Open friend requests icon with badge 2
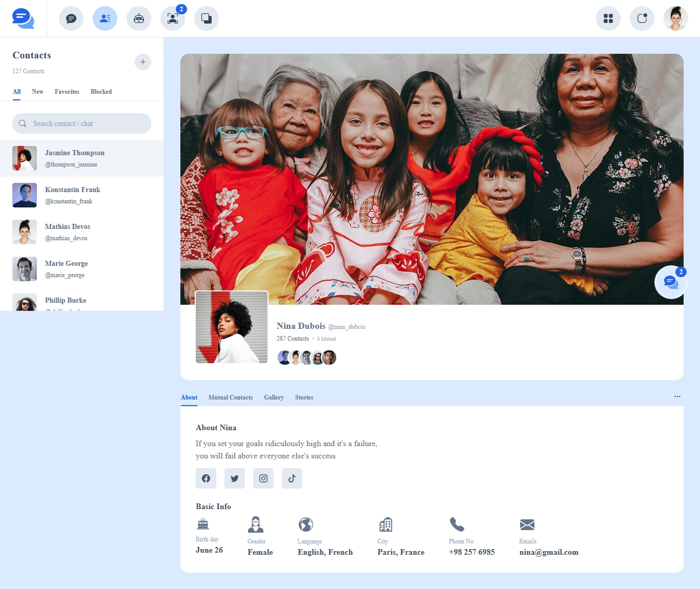This screenshot has height=589, width=700. (x=173, y=18)
